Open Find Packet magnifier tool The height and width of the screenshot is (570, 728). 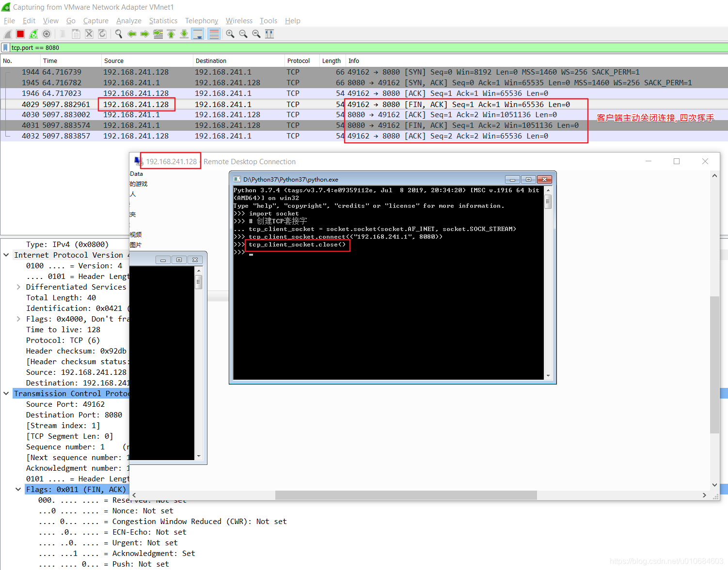[119, 34]
